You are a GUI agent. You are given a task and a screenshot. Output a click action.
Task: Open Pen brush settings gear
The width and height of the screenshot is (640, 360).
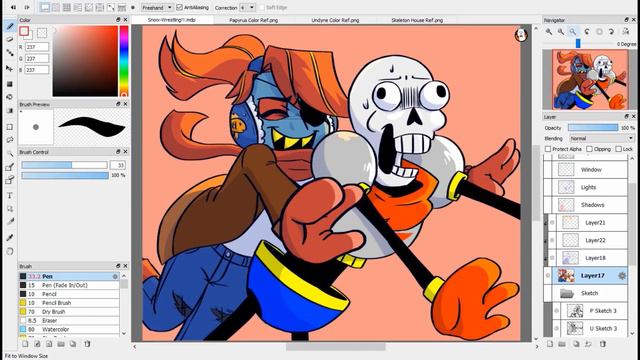pos(115,276)
